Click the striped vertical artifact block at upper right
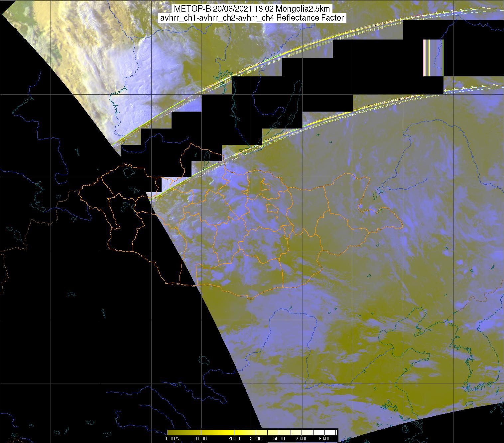This screenshot has height=443, width=504. (x=433, y=58)
